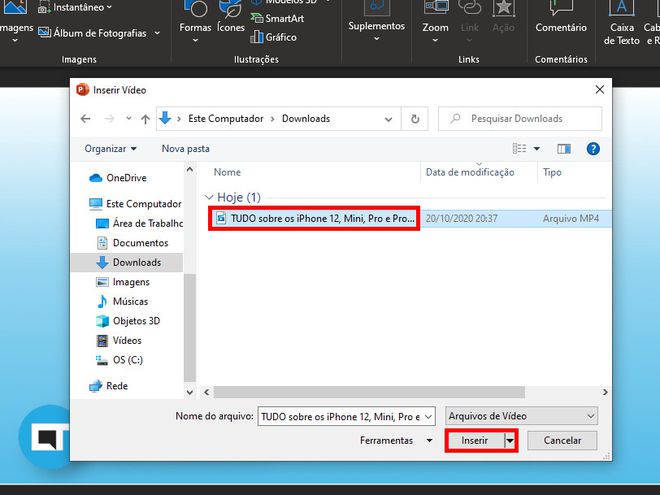Open view options dropdown arrow
Viewport: 660px width, 495px height.
pos(537,149)
